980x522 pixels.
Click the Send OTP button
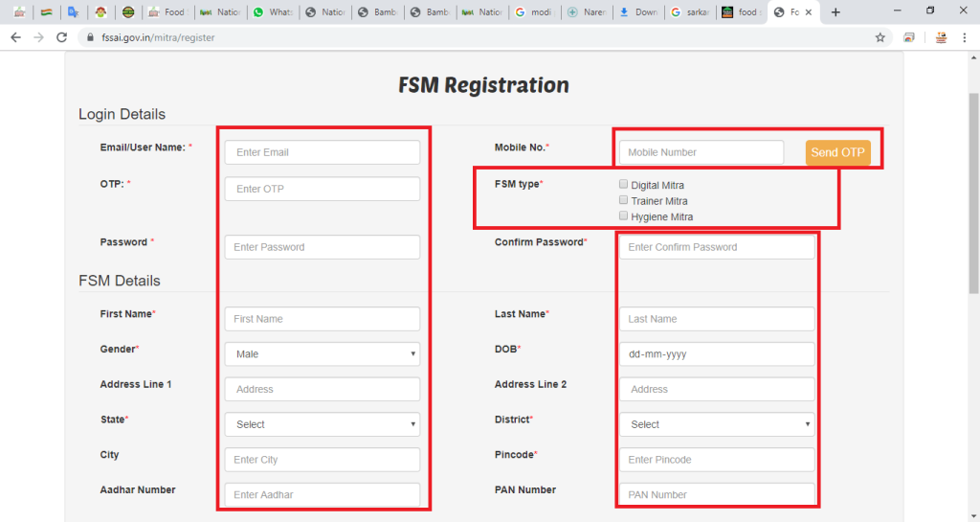tap(837, 152)
